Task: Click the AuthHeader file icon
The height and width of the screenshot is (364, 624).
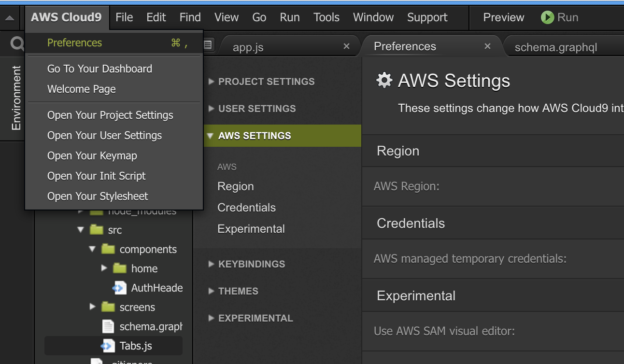Action: tap(119, 288)
